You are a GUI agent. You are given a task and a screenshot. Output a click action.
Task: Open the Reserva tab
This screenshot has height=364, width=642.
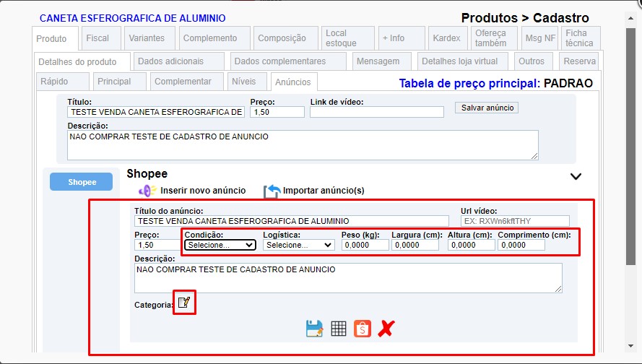point(579,61)
